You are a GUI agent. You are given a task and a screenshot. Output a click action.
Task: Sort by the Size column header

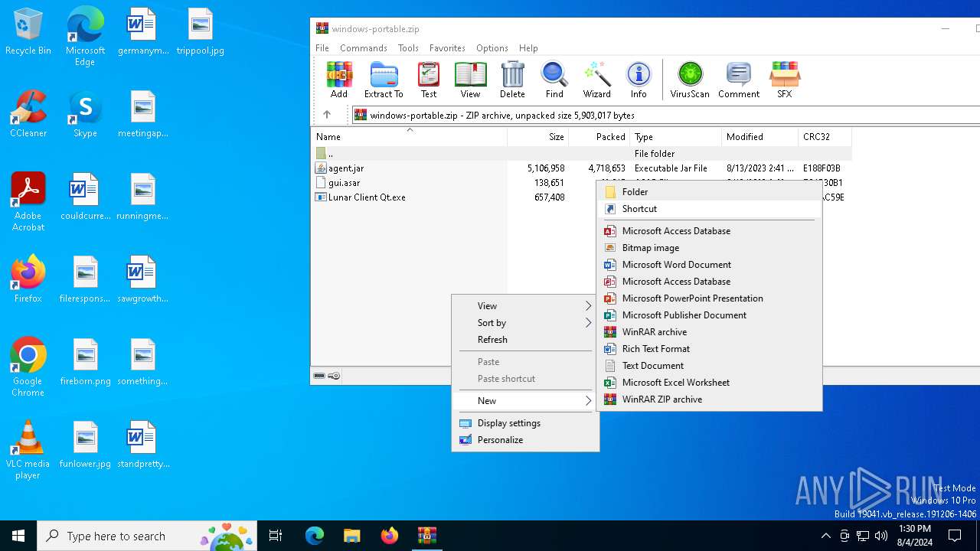pos(537,137)
